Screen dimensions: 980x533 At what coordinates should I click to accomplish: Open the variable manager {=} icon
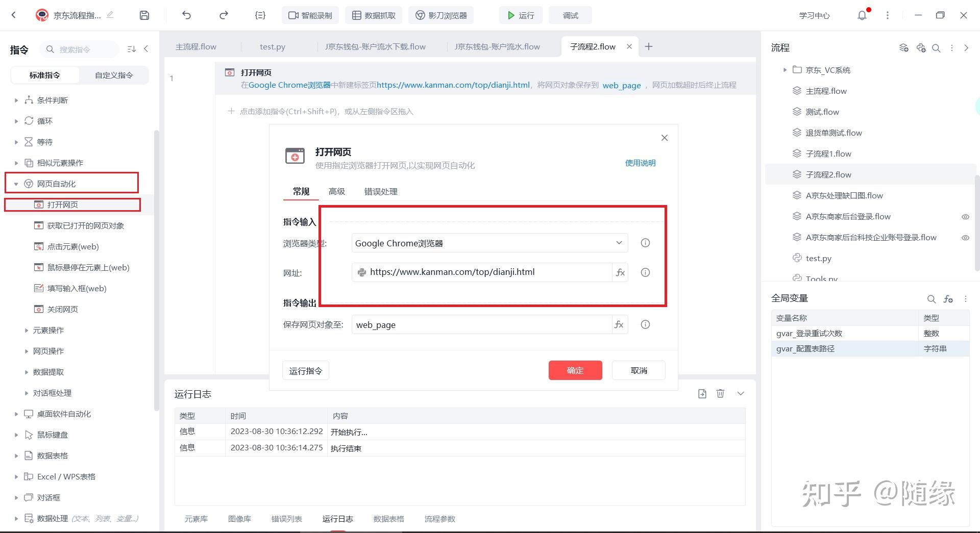click(x=260, y=15)
